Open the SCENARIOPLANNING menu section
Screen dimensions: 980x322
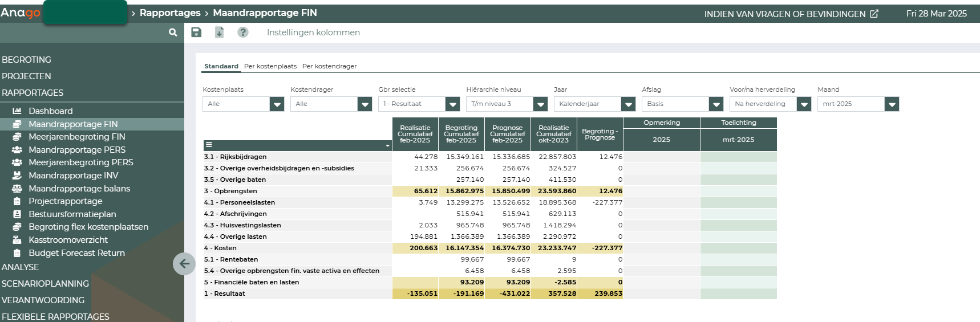pyautogui.click(x=46, y=284)
